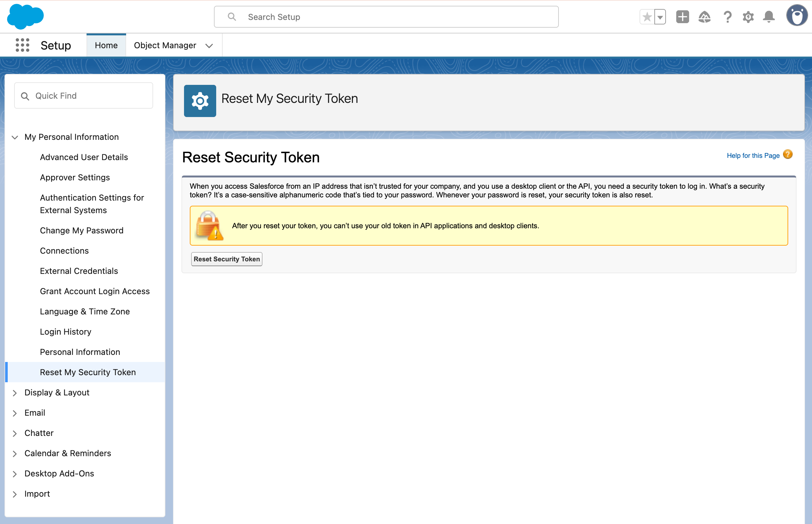Open Authentication Settings for External Systems
Screen dimensions: 812x524
coord(92,204)
